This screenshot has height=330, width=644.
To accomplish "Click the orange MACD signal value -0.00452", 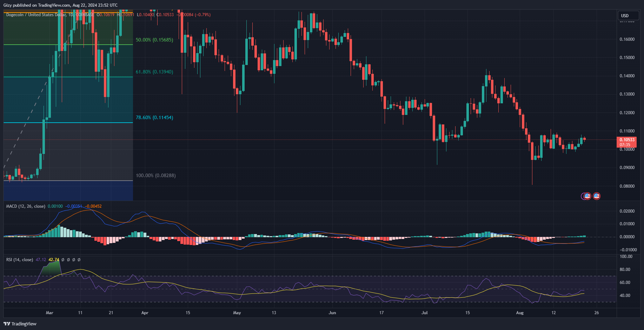I will pyautogui.click(x=93, y=206).
